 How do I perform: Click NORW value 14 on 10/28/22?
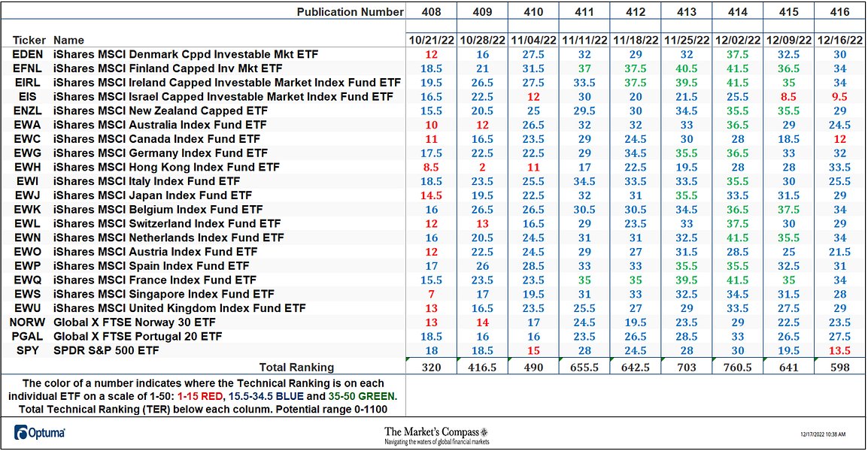pyautogui.click(x=482, y=322)
